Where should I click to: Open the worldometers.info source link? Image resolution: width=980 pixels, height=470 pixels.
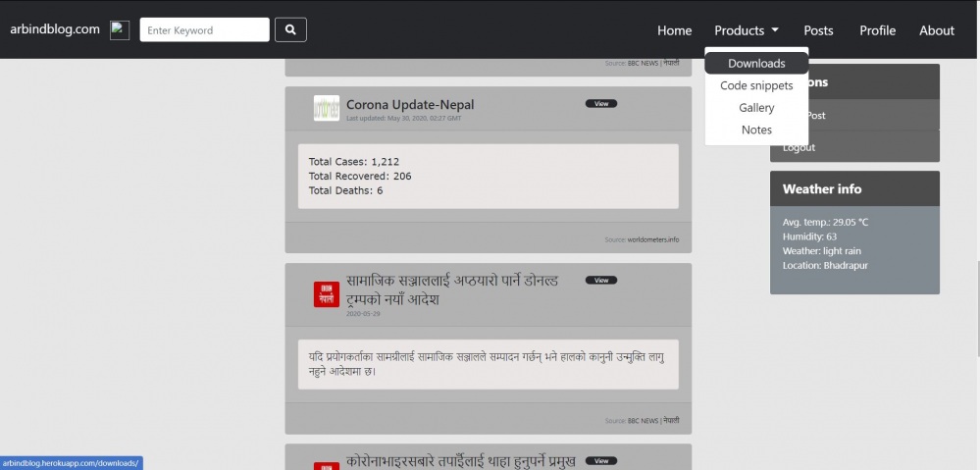pyautogui.click(x=653, y=239)
